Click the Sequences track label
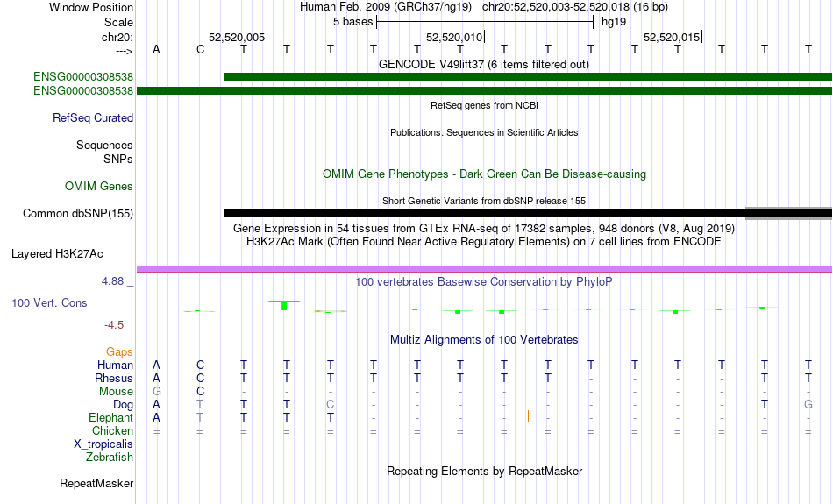Screen dimensions: 833x504 point(104,145)
